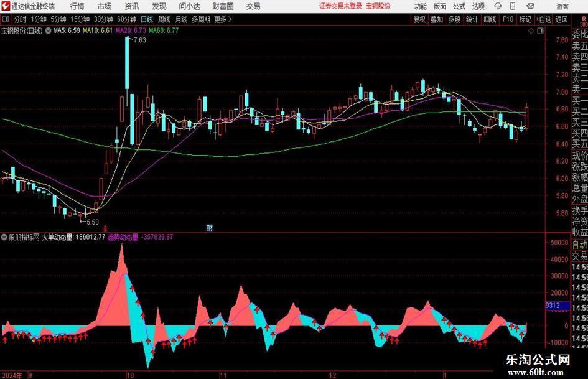Click the red R icon at top right
The image size is (588, 379).
(x=584, y=19)
